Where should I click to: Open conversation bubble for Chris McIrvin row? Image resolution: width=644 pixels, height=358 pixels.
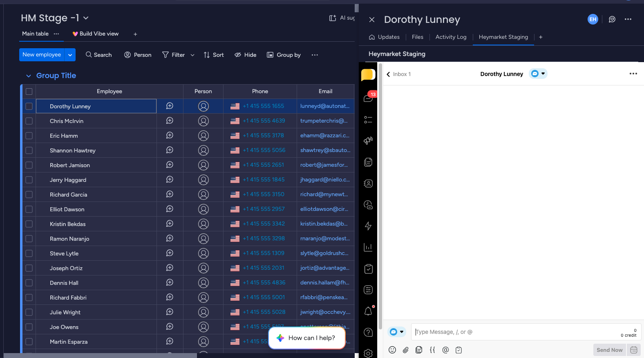[170, 121]
